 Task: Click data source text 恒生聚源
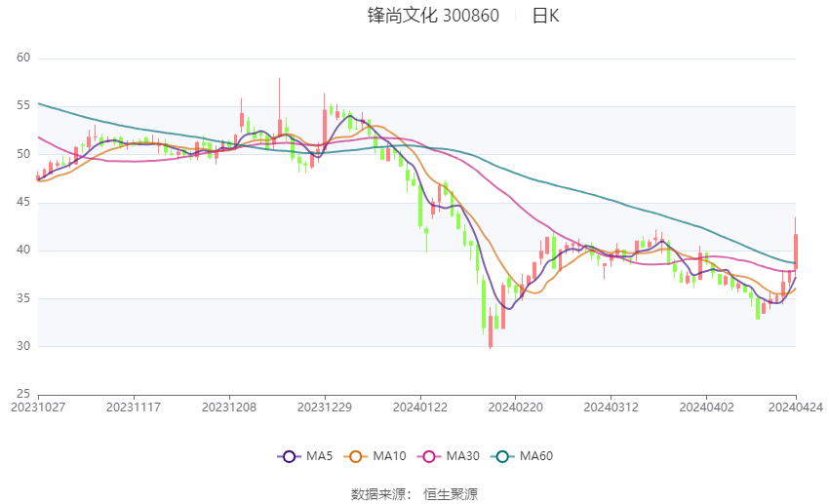[x=451, y=494]
